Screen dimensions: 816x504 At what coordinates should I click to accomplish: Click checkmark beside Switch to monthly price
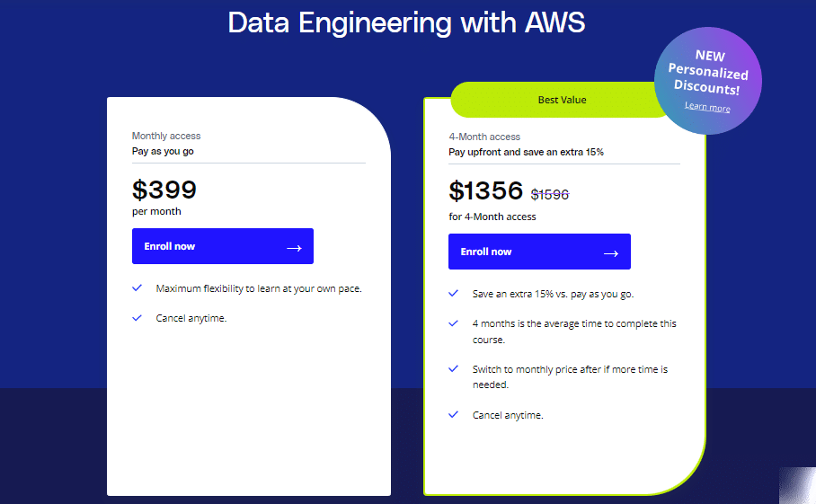tap(453, 368)
